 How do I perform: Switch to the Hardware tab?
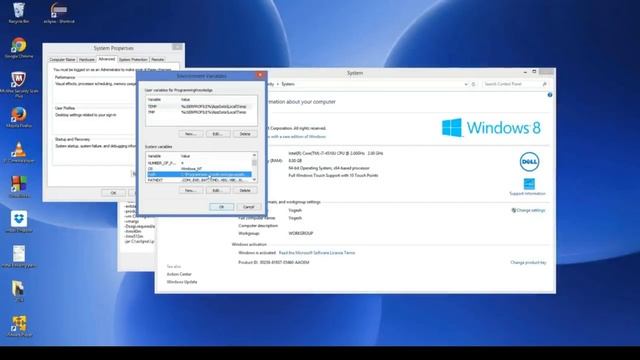pos(87,60)
